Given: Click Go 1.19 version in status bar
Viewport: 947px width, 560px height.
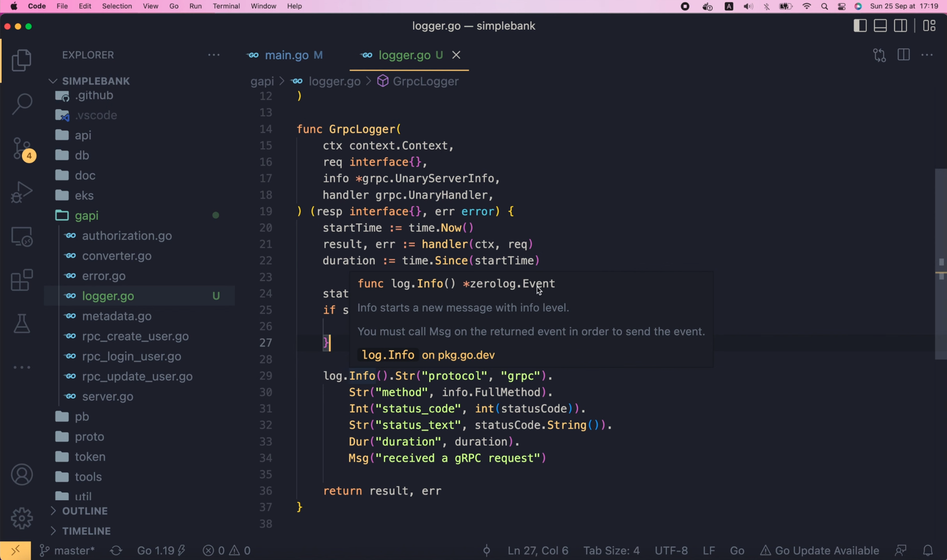Looking at the screenshot, I should pos(161,551).
